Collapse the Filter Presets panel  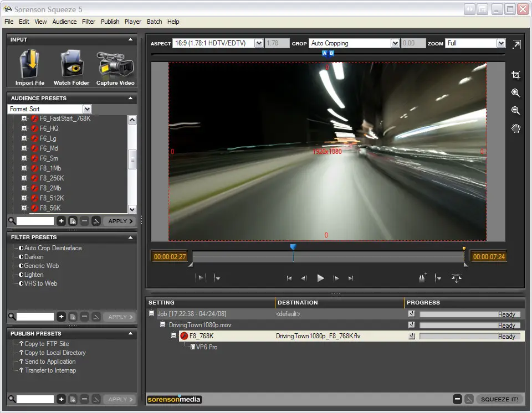click(130, 238)
